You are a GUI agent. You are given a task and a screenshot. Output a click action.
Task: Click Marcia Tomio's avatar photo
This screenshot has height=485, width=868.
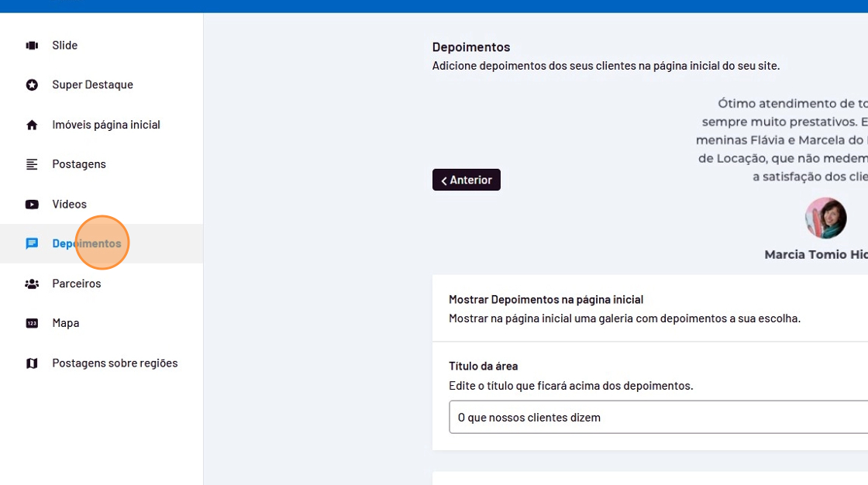(x=825, y=218)
